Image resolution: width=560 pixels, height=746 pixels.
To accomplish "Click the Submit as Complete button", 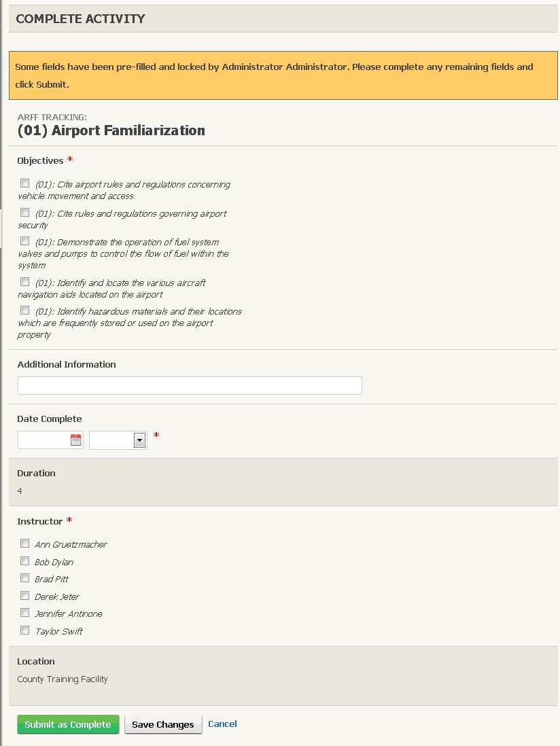I will pos(68,724).
